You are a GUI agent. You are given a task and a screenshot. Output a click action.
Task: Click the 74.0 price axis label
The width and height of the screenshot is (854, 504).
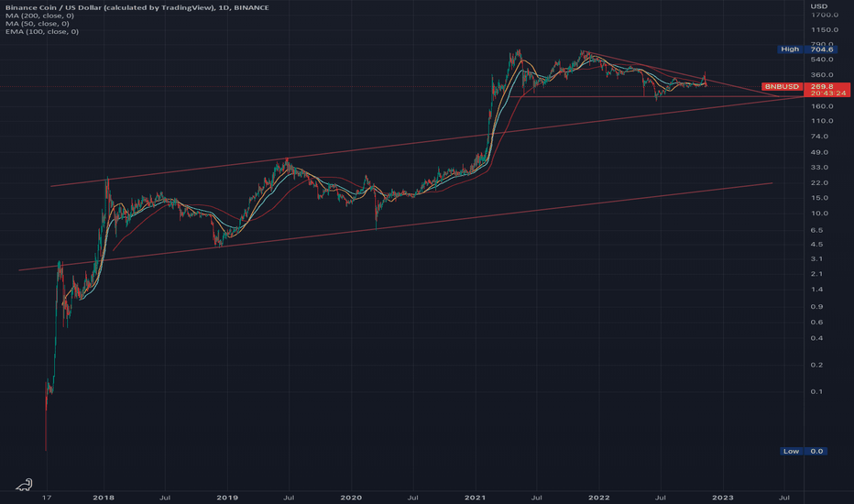[x=820, y=137]
